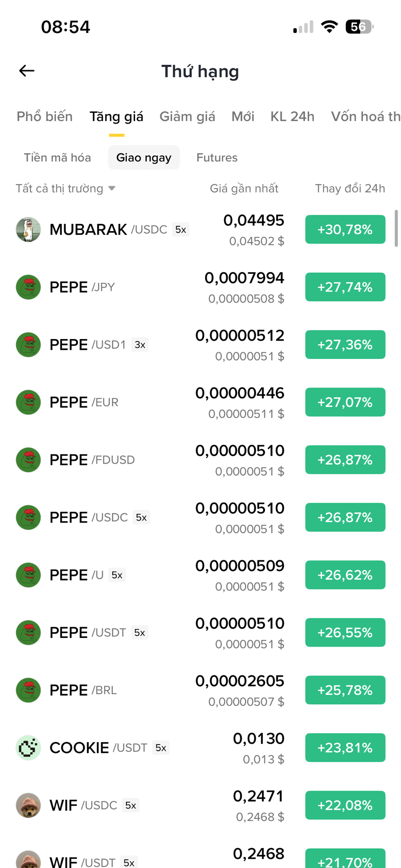The width and height of the screenshot is (401, 868).
Task: Tap the battery status icon
Action: coord(359,27)
